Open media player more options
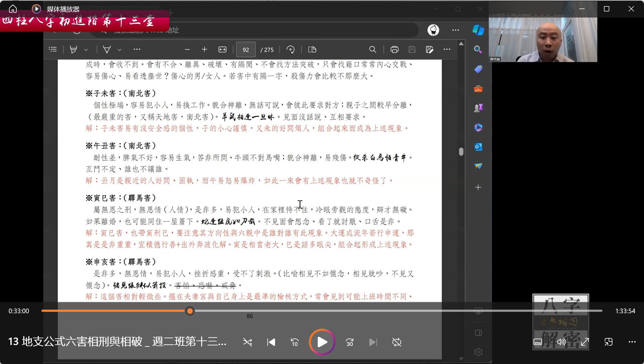 (x=632, y=342)
